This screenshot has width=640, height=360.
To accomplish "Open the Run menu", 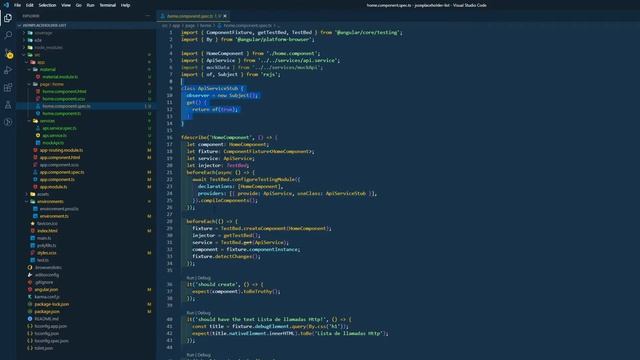I will click(90, 5).
